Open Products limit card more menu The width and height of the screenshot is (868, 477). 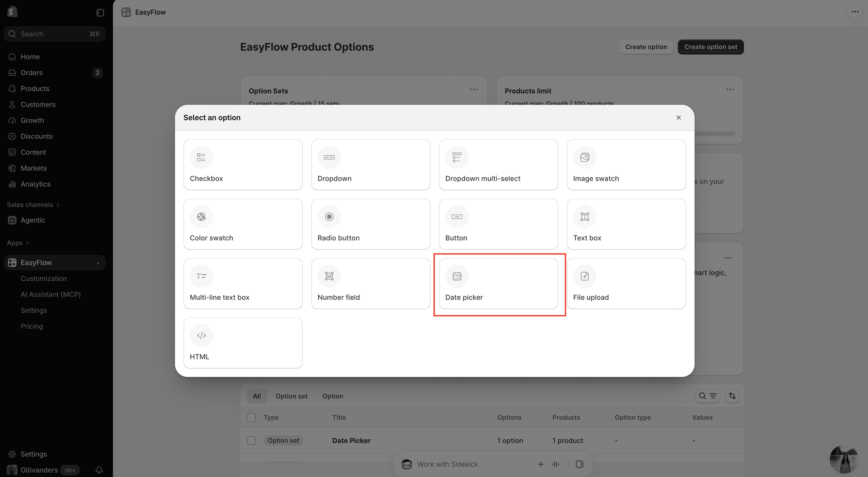click(730, 90)
